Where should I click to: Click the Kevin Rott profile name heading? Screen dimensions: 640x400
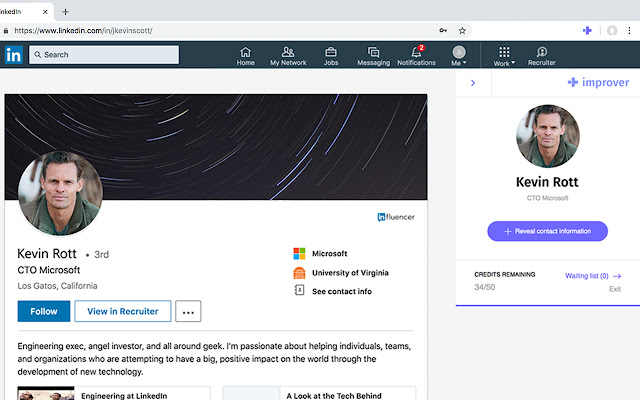(x=47, y=253)
